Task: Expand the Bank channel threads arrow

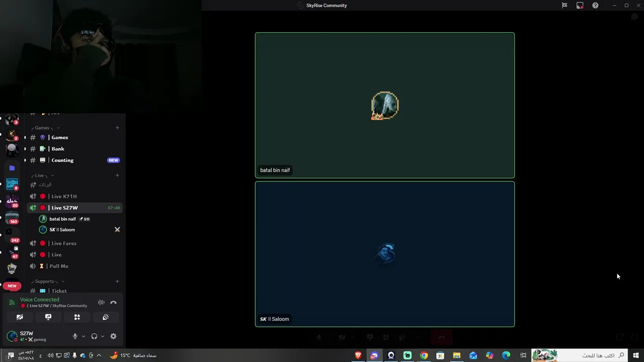Action: pos(25,149)
